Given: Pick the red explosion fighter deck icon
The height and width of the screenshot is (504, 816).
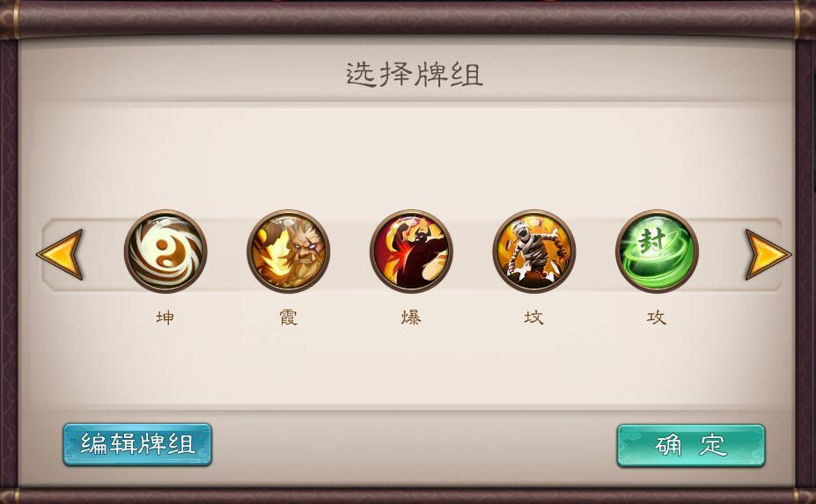Looking at the screenshot, I should pos(411,252).
